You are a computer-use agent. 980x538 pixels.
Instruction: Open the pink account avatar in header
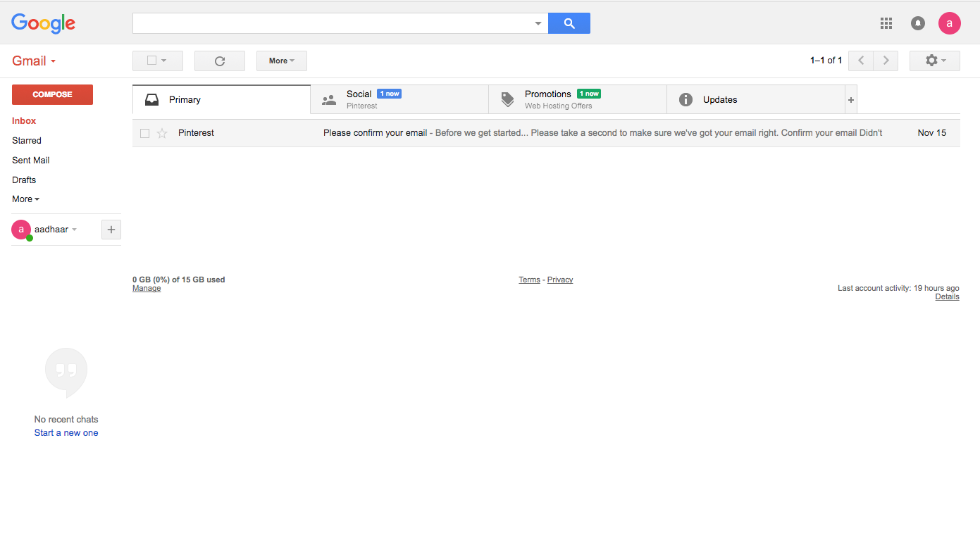tap(950, 23)
